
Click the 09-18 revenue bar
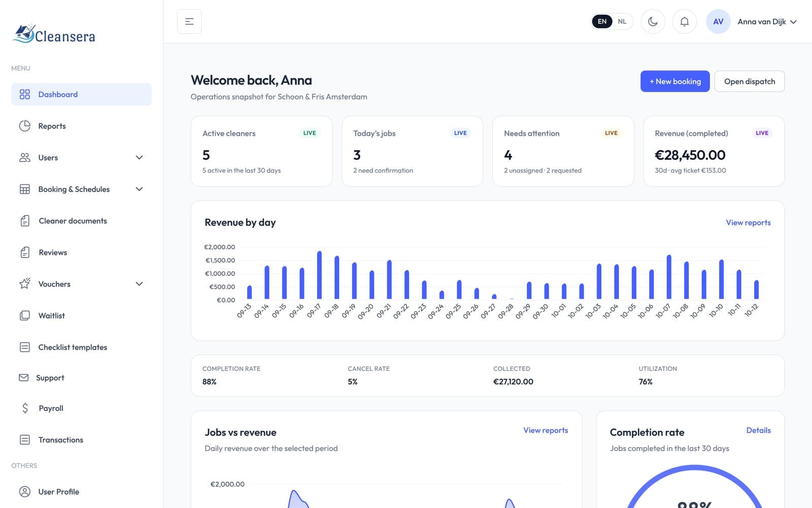(x=337, y=277)
